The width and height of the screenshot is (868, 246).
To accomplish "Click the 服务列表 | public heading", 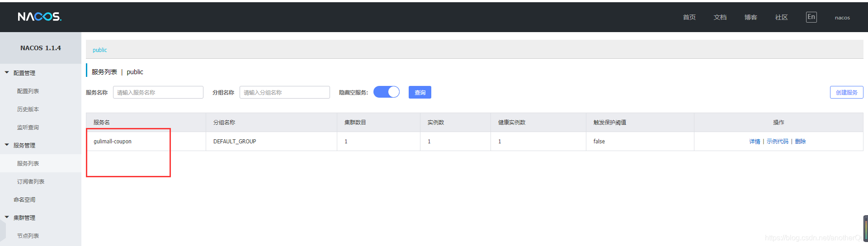I will [x=118, y=72].
